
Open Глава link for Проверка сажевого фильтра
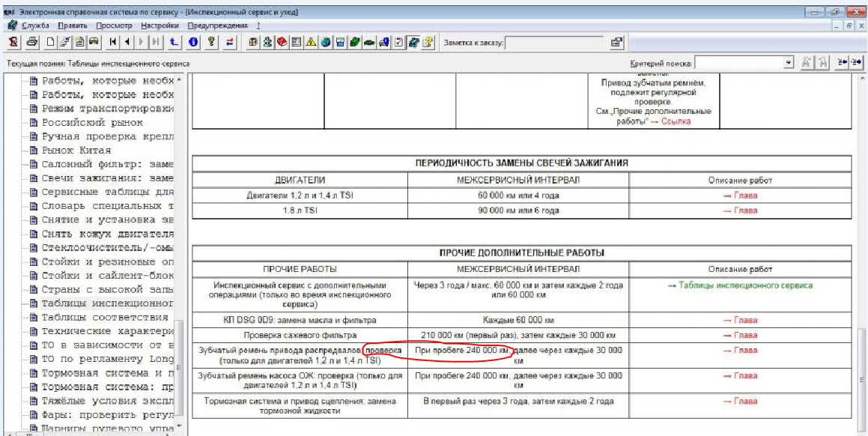click(x=740, y=335)
